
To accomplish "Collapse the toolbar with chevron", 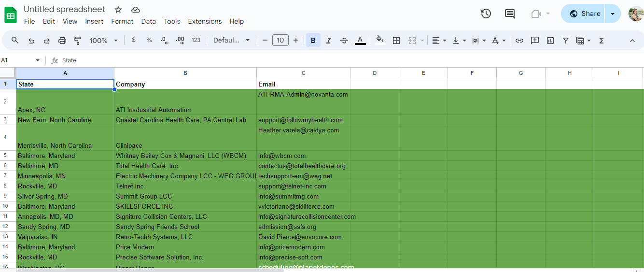I will coord(632,41).
